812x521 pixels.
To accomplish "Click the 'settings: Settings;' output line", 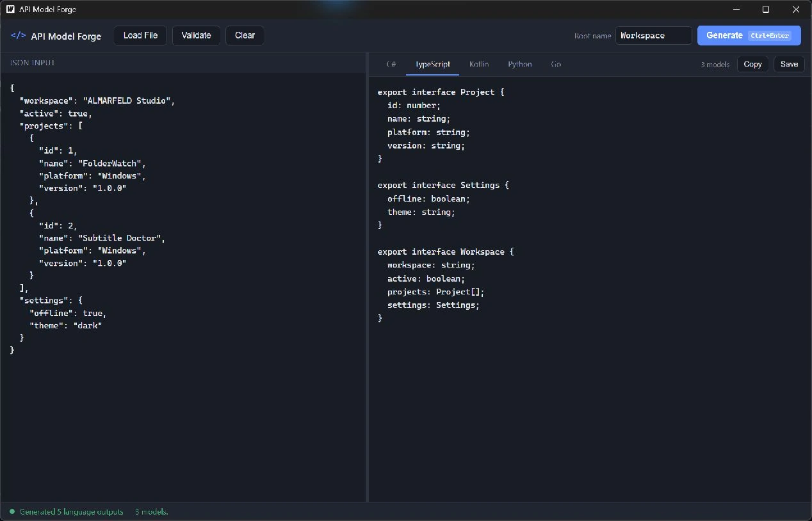I will (434, 305).
